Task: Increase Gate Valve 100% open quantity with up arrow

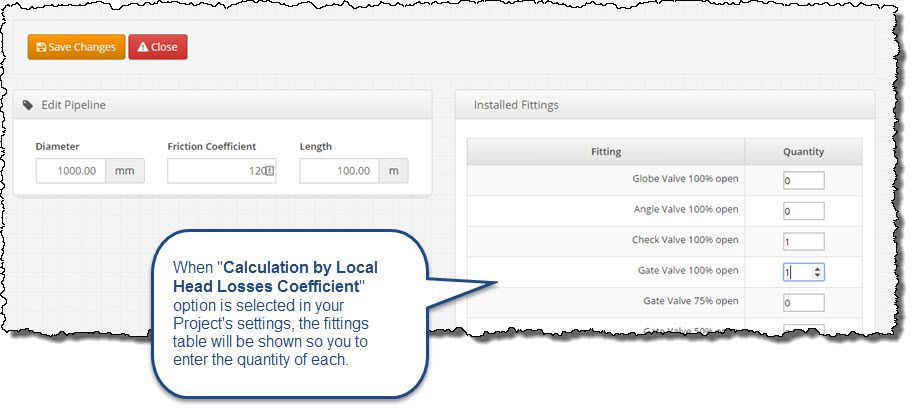Action: click(819, 268)
